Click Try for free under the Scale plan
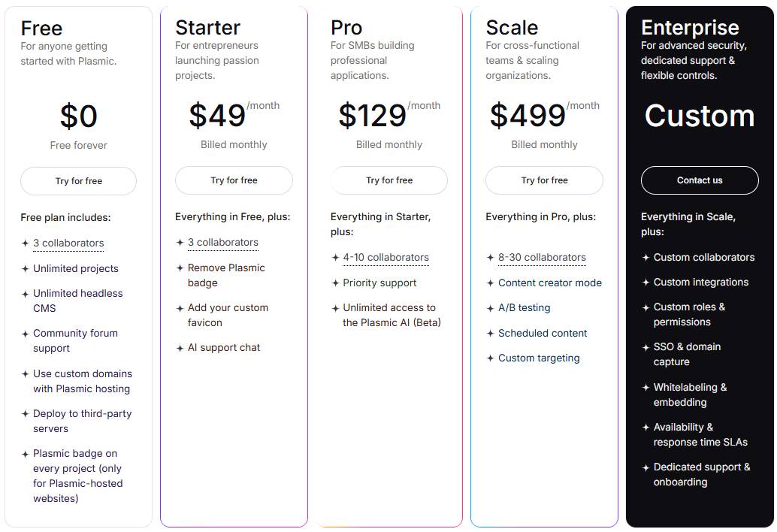 (x=544, y=180)
